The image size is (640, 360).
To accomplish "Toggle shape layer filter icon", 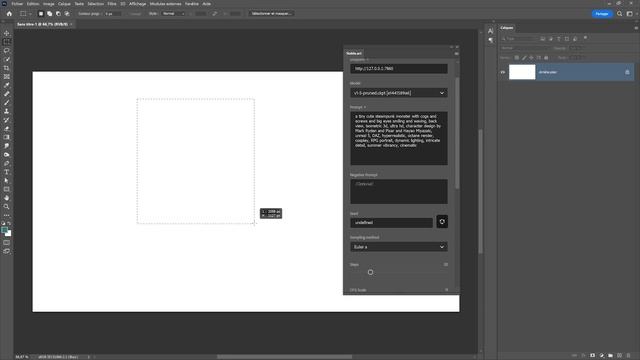I will (567, 39).
